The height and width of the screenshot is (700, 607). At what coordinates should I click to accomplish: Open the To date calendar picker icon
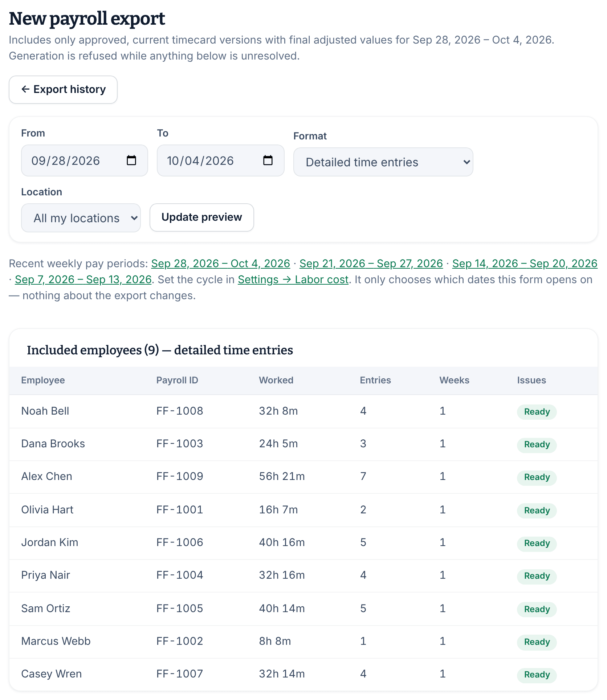pyautogui.click(x=268, y=160)
